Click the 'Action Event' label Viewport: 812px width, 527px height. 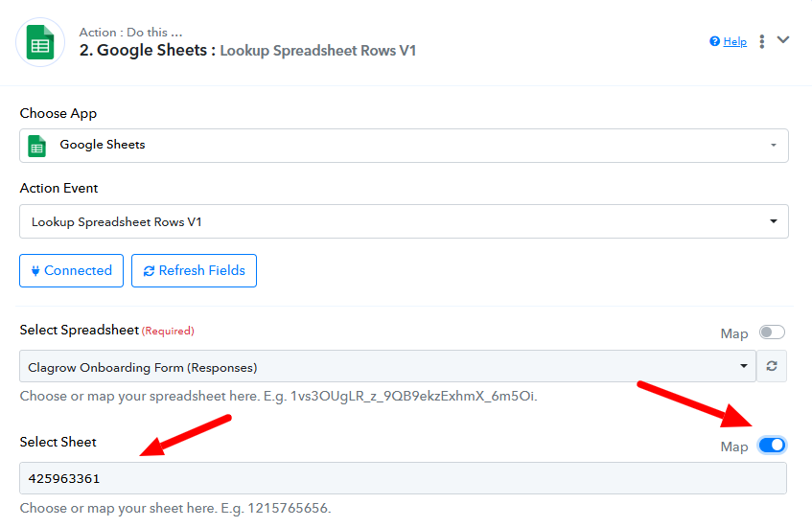(x=58, y=188)
